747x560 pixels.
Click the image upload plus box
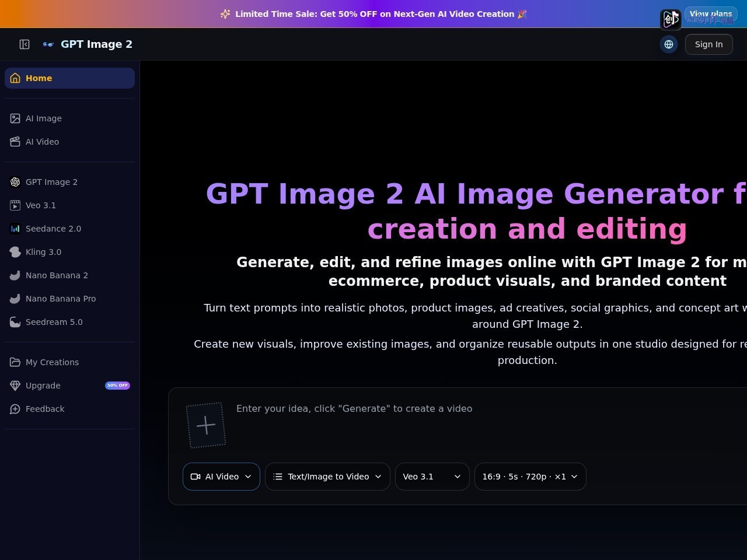click(x=206, y=425)
